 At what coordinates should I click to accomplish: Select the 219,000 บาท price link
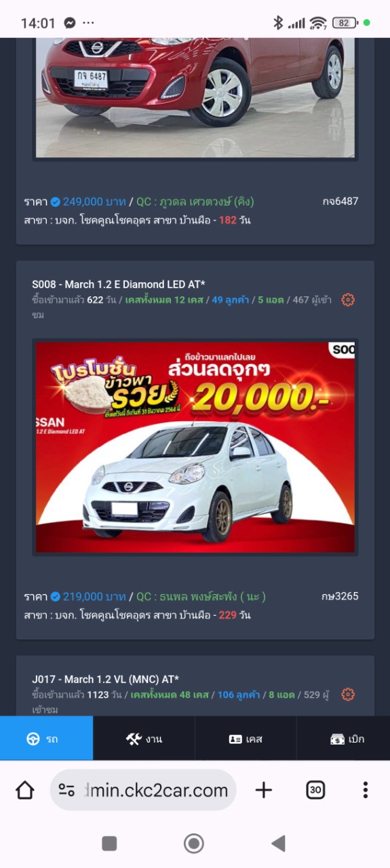point(94,597)
